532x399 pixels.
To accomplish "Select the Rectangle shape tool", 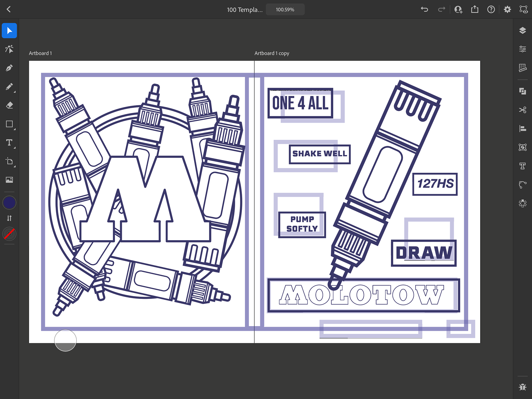I will pyautogui.click(x=9, y=124).
